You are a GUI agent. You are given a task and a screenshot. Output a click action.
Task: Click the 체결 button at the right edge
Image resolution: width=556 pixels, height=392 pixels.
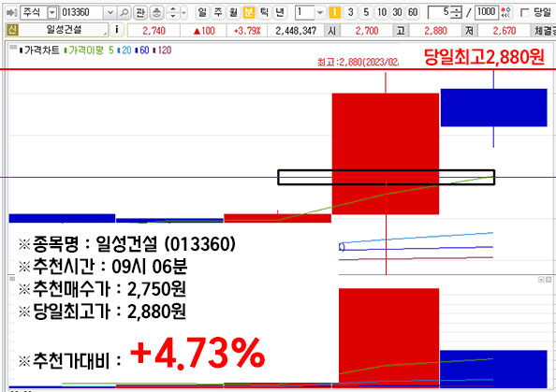(x=544, y=31)
